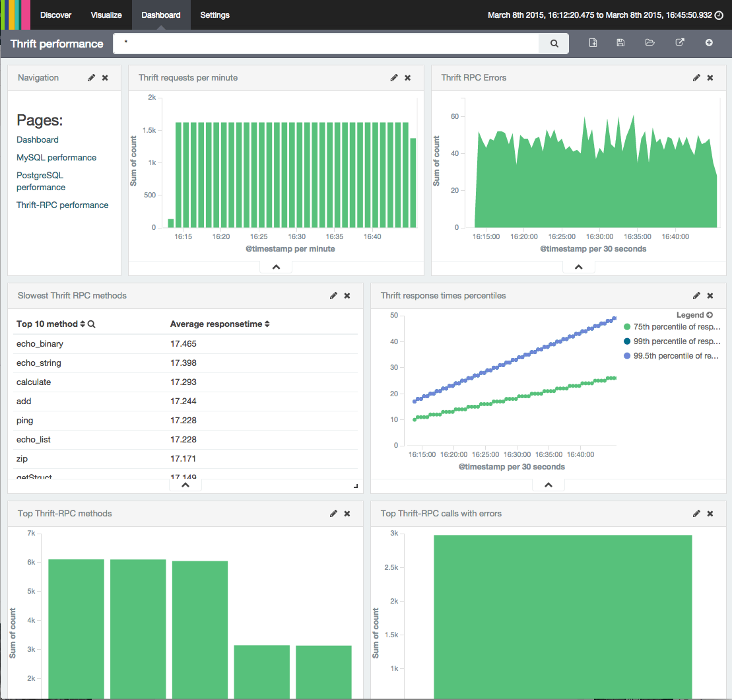
Task: Click the magnifier search button
Action: tap(554, 44)
